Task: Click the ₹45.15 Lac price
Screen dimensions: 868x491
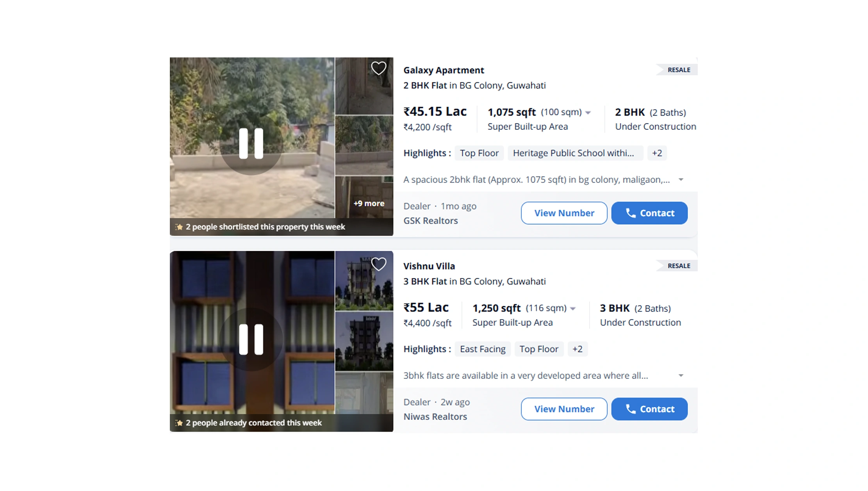Action: [435, 112]
